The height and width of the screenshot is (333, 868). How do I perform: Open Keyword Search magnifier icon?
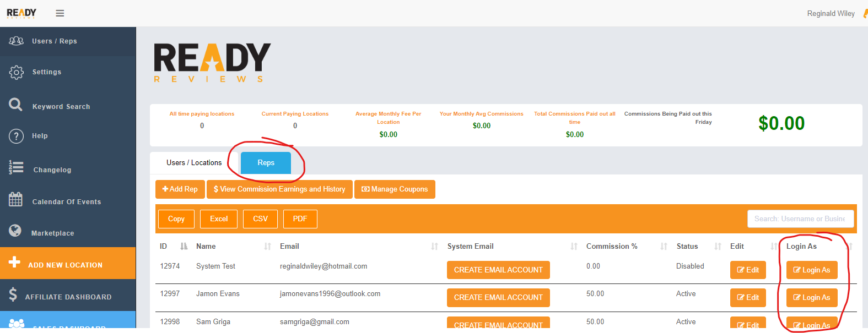tap(16, 105)
